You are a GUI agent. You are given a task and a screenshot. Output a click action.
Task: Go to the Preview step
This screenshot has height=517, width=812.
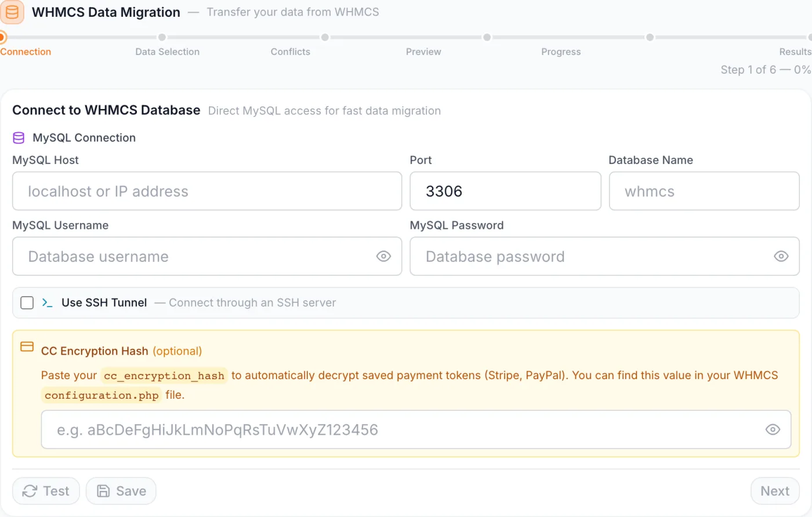click(x=423, y=52)
